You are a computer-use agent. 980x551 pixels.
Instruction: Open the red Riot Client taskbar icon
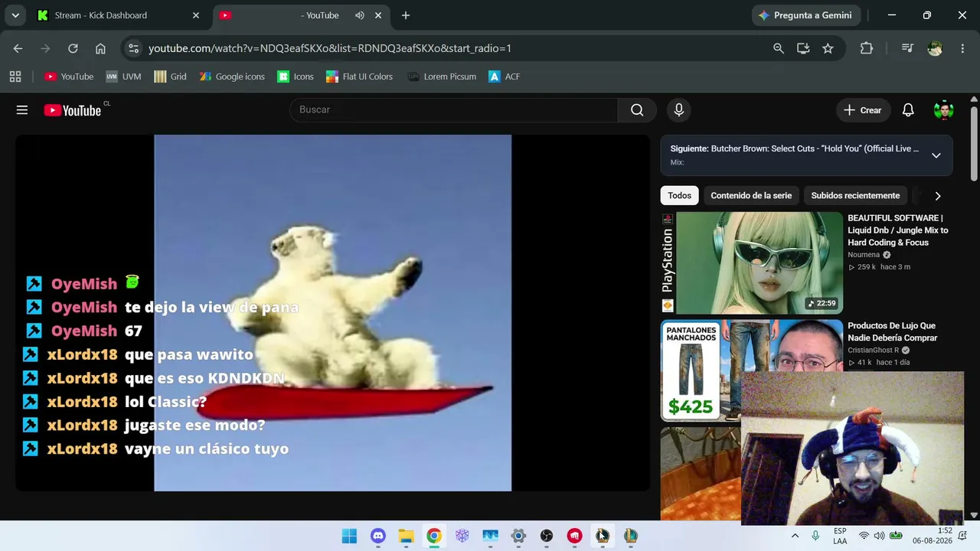click(575, 536)
